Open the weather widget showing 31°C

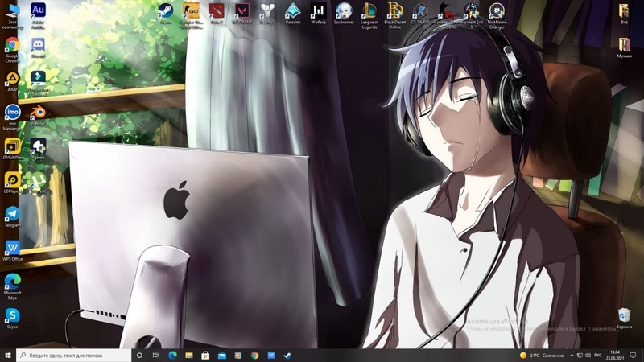click(541, 355)
